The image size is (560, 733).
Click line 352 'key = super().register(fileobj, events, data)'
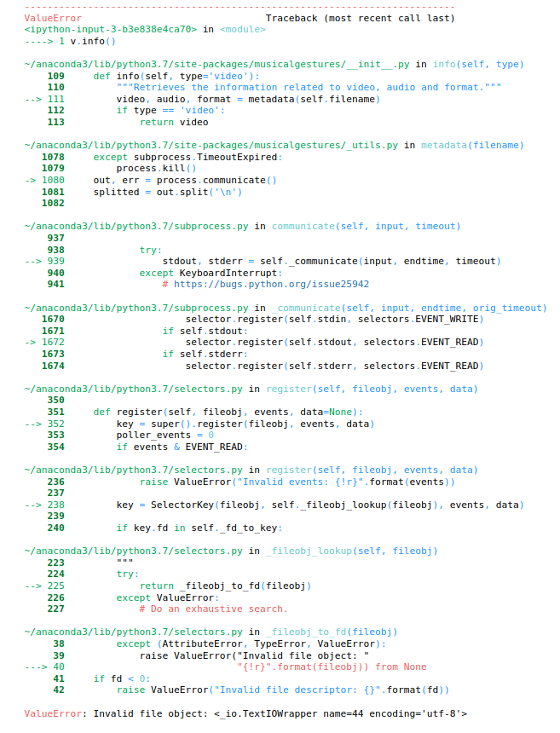tap(245, 424)
